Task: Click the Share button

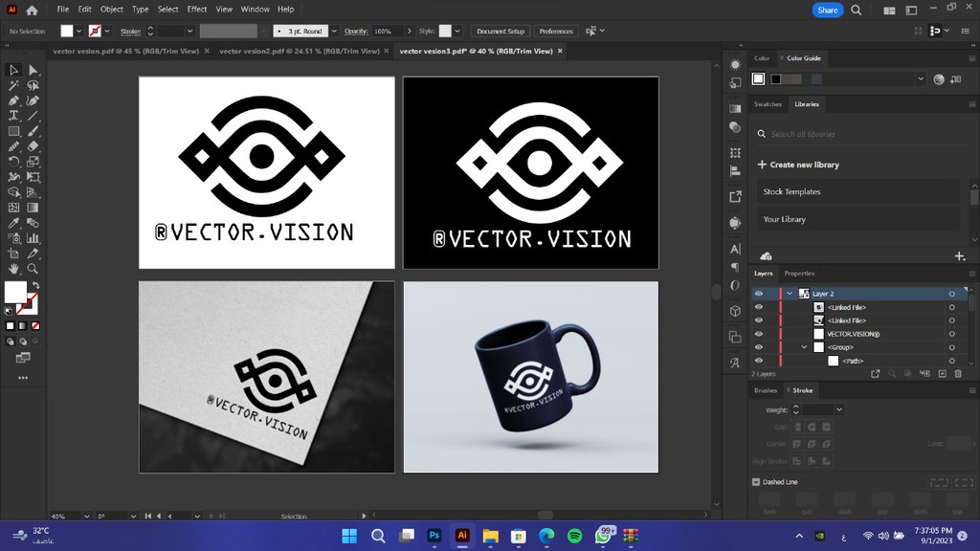Action: point(828,10)
